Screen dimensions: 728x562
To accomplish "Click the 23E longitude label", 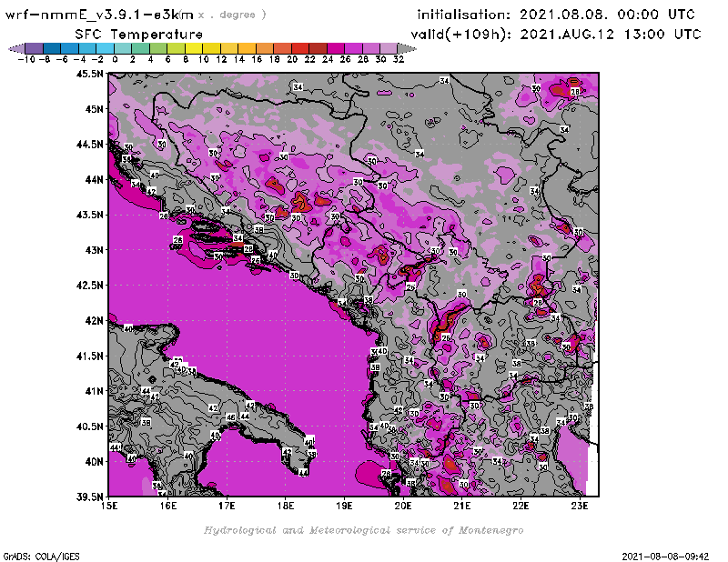I will pos(580,506).
